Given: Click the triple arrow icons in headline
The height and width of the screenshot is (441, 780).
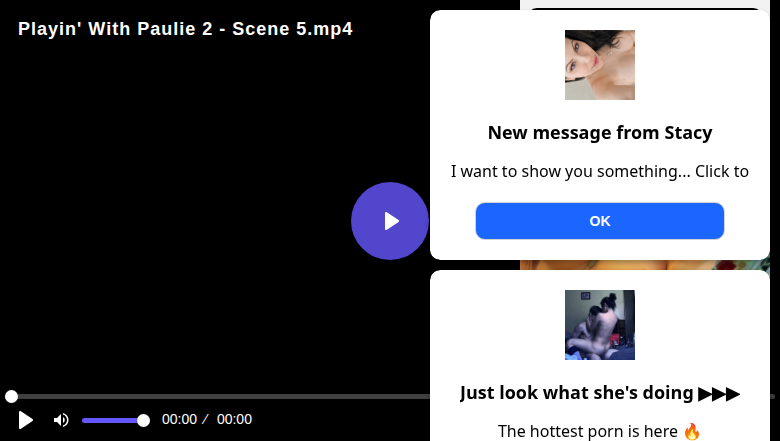Looking at the screenshot, I should pyautogui.click(x=719, y=393).
